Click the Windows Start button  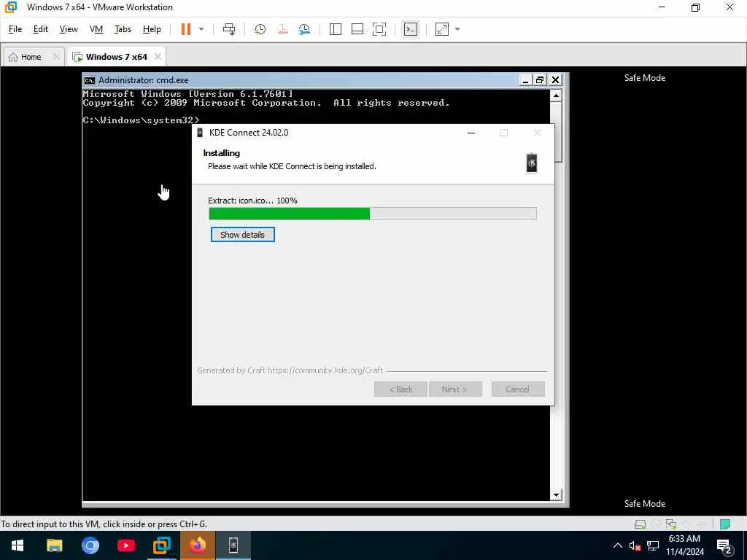coord(18,545)
